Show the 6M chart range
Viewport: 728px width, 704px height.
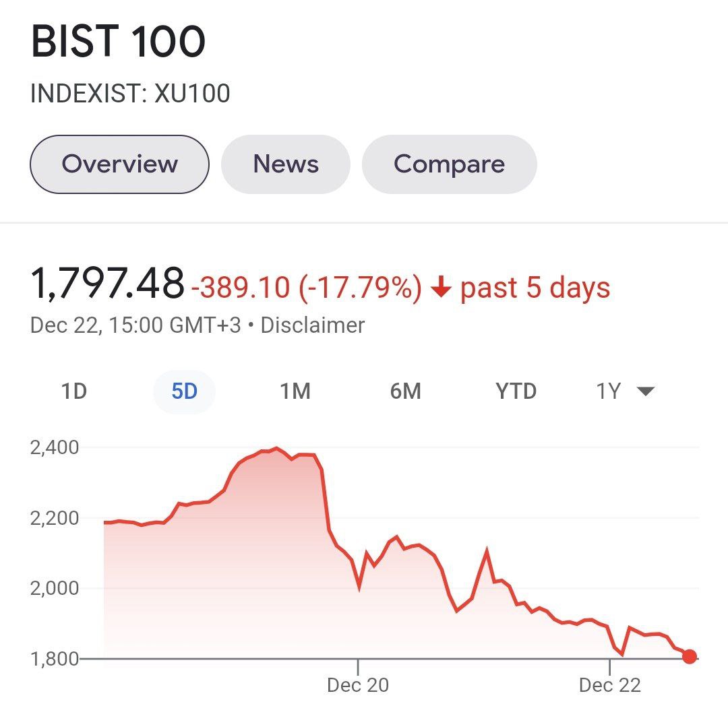(x=405, y=391)
